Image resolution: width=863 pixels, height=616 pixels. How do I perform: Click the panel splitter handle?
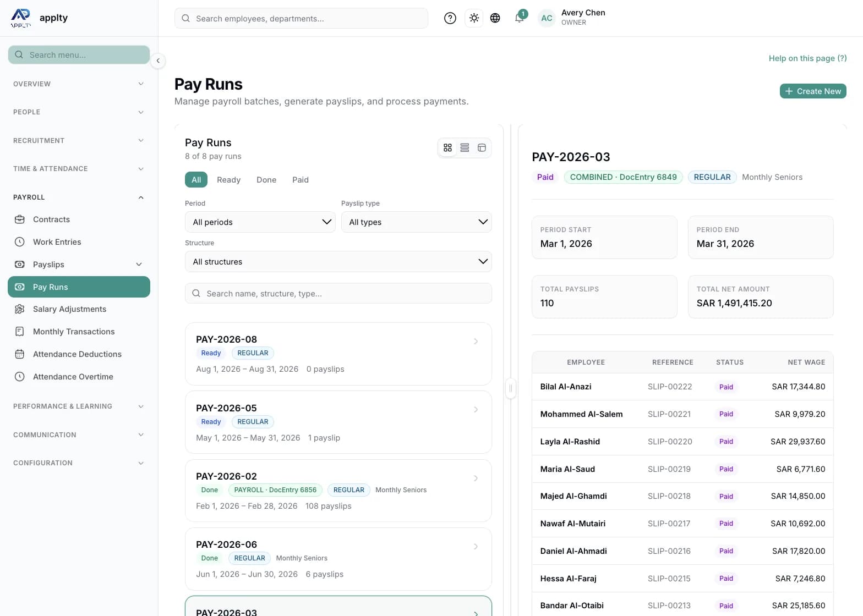tap(511, 388)
